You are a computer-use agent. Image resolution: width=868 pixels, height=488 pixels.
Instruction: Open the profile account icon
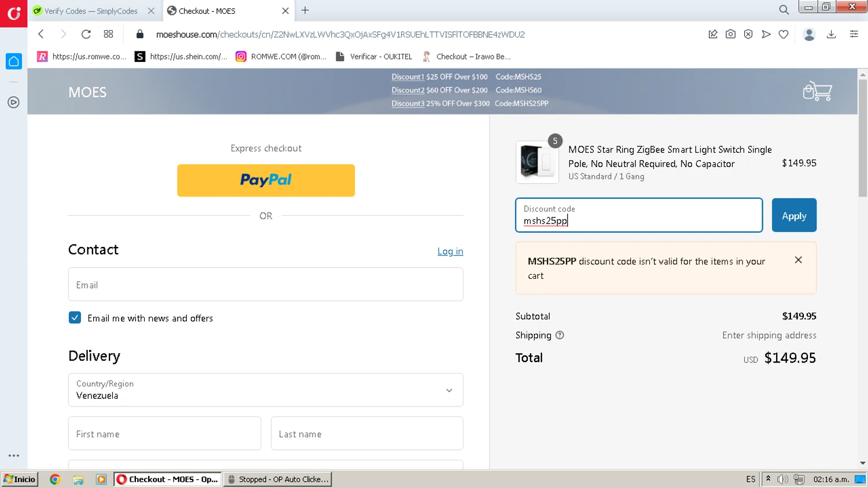tap(810, 34)
